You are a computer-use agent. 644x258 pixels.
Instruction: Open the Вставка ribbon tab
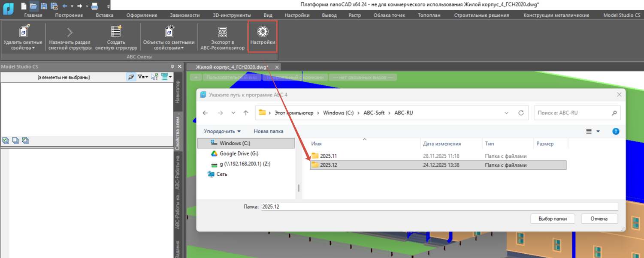[105, 15]
